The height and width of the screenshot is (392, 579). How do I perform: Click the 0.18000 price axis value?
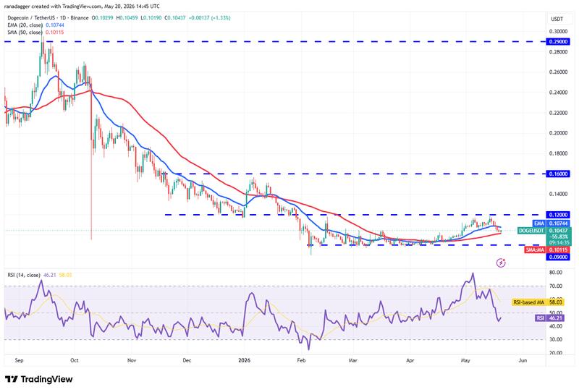pyautogui.click(x=558, y=153)
